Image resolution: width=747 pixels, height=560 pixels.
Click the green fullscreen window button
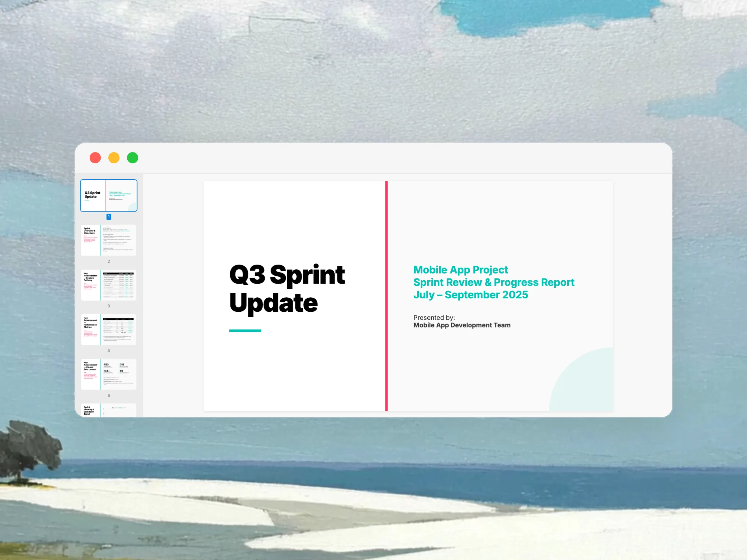[132, 158]
